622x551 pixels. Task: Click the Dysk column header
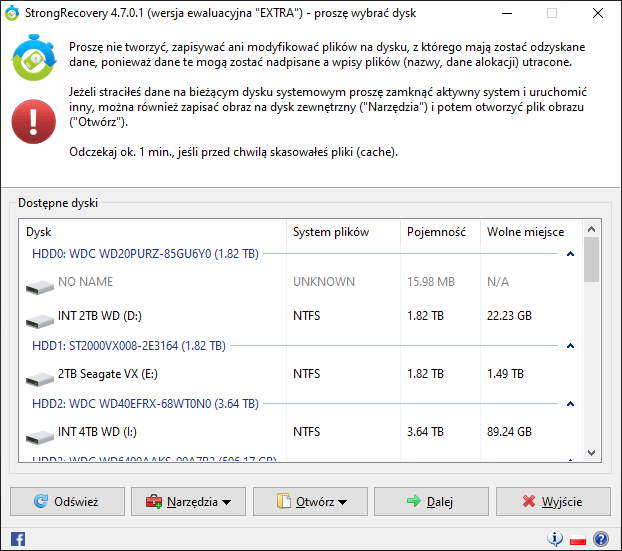[x=153, y=232]
